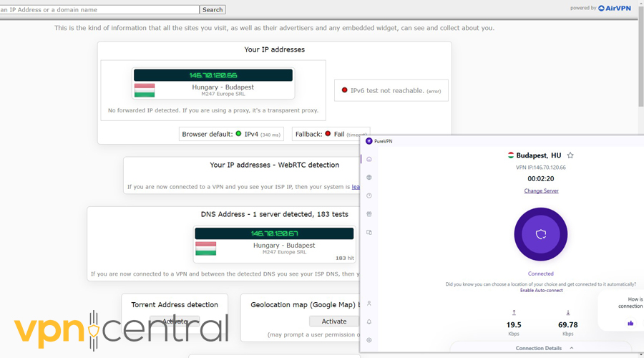Click the Connected status label

[541, 274]
